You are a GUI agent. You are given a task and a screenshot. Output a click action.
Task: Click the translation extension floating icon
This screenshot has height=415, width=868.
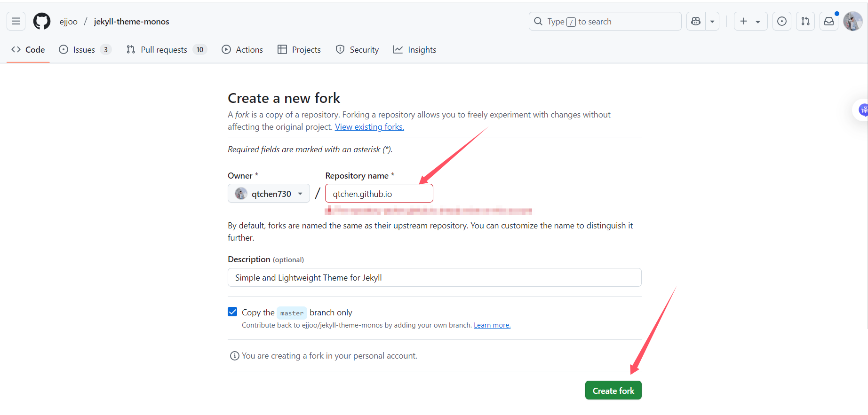862,110
